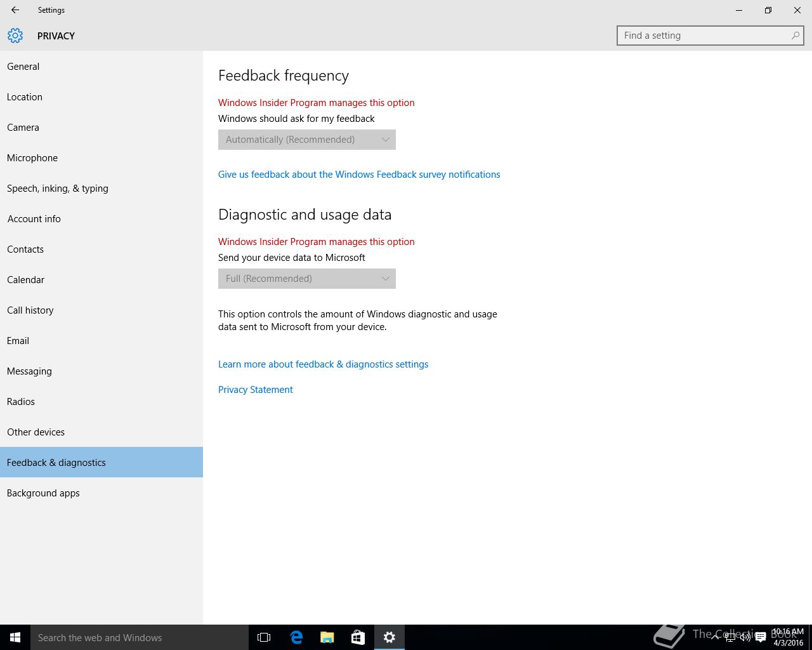812x650 pixels.
Task: Click Learn more about feedback & diagnostics settings
Action: [x=323, y=364]
